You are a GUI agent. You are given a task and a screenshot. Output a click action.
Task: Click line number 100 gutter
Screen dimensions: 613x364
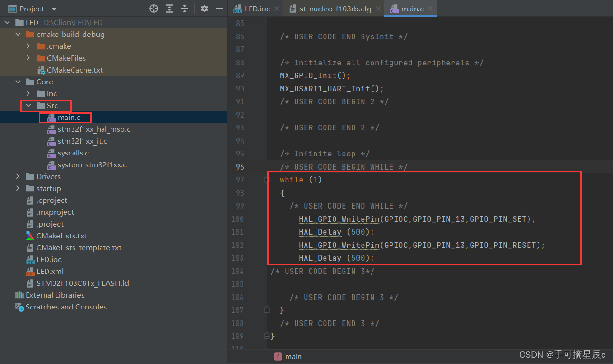pyautogui.click(x=238, y=219)
